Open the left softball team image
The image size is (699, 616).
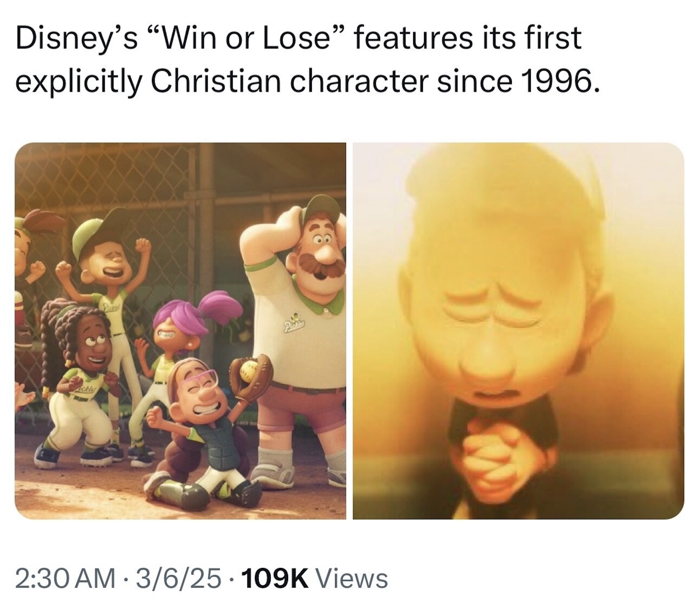pyautogui.click(x=180, y=331)
